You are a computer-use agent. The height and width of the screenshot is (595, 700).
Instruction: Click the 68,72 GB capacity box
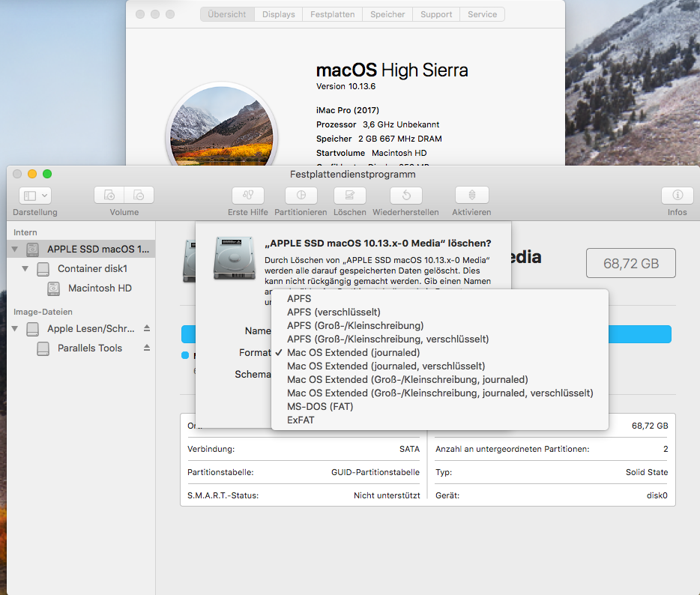click(631, 263)
